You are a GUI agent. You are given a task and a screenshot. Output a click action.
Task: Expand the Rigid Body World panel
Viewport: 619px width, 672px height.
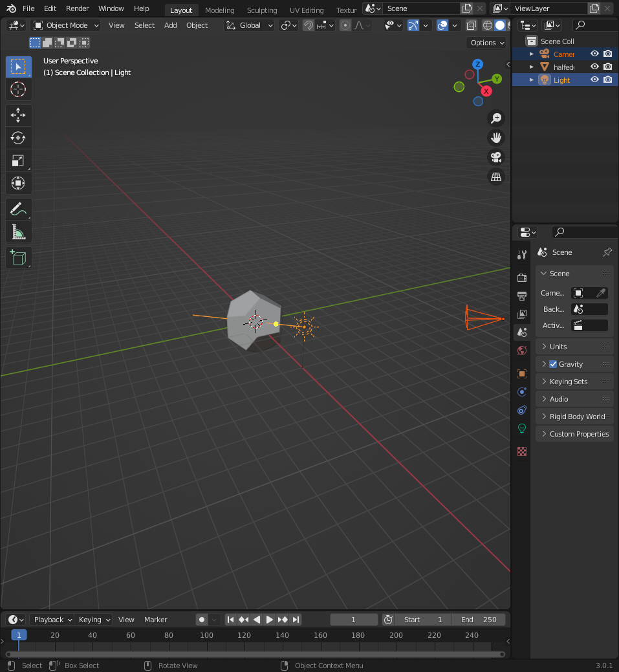coord(577,417)
